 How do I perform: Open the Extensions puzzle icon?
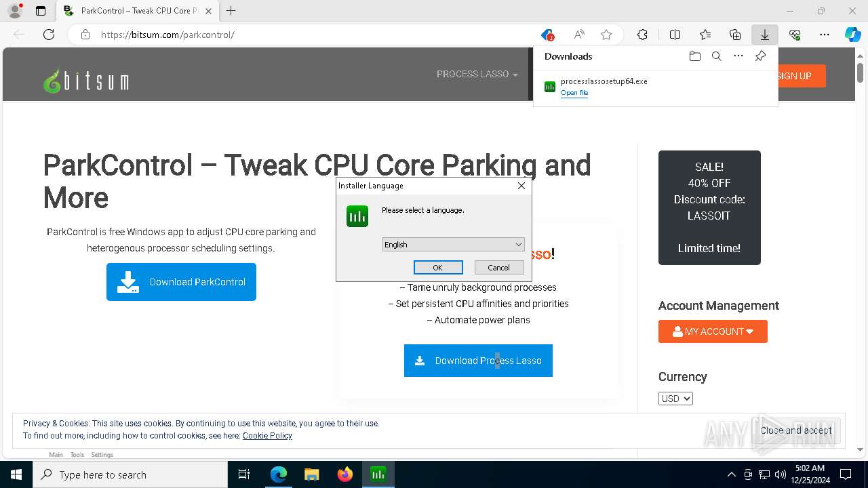pyautogui.click(x=642, y=35)
